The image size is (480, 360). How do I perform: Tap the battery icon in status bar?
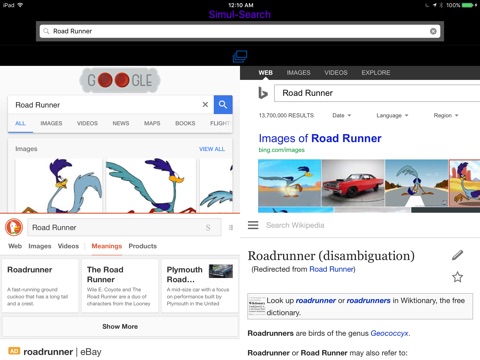point(469,5)
